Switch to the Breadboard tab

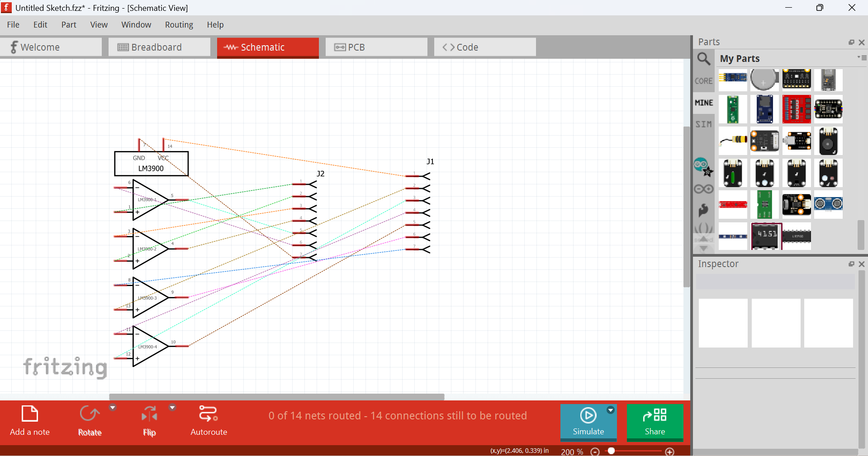[x=159, y=47]
